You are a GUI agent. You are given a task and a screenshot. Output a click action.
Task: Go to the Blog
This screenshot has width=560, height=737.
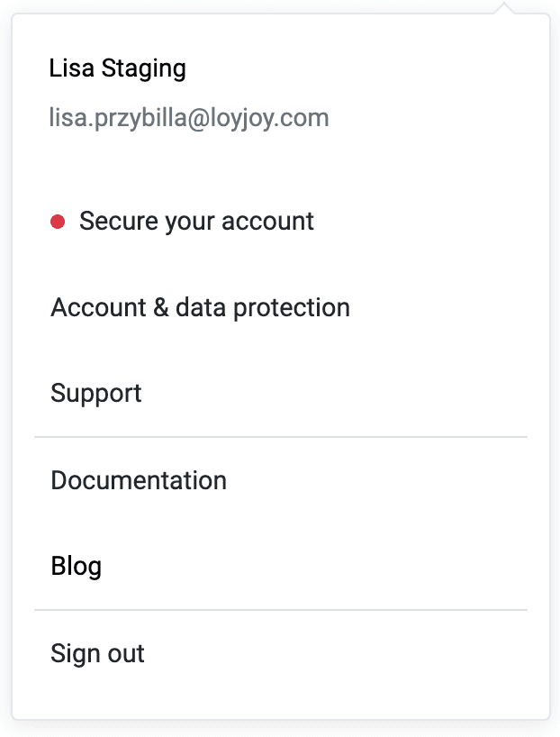[x=77, y=567]
